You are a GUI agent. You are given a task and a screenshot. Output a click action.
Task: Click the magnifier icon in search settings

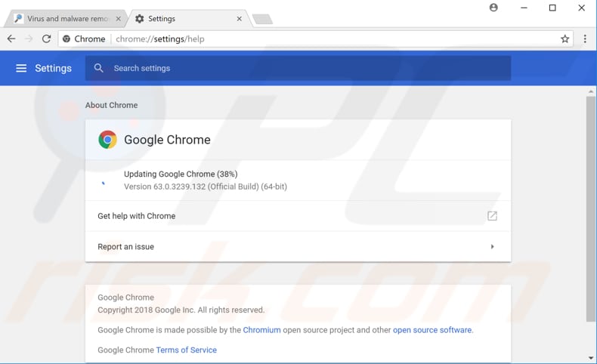click(98, 68)
